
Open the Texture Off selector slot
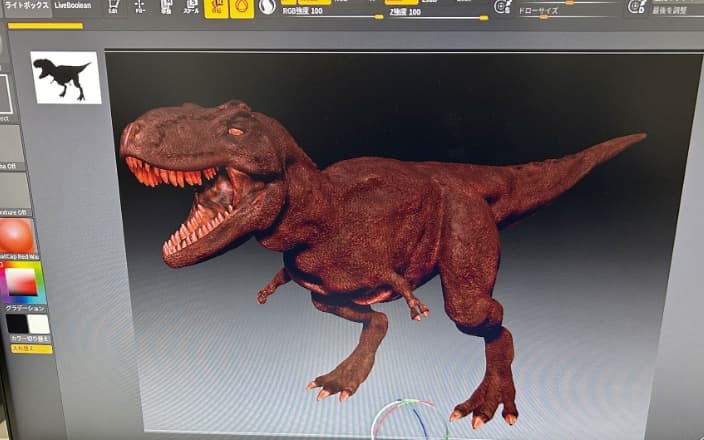[14, 192]
